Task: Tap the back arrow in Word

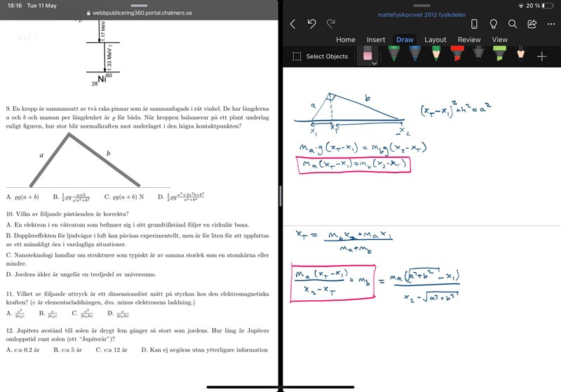Action: (293, 24)
